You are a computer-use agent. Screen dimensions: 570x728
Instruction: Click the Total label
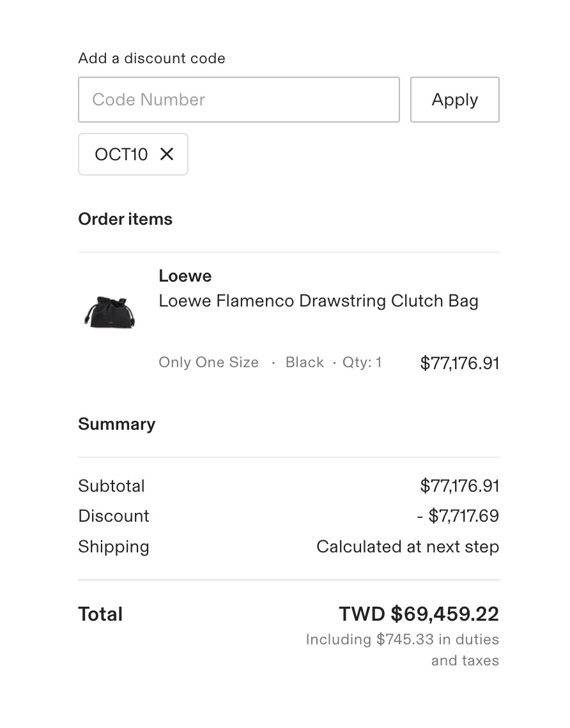click(x=100, y=614)
